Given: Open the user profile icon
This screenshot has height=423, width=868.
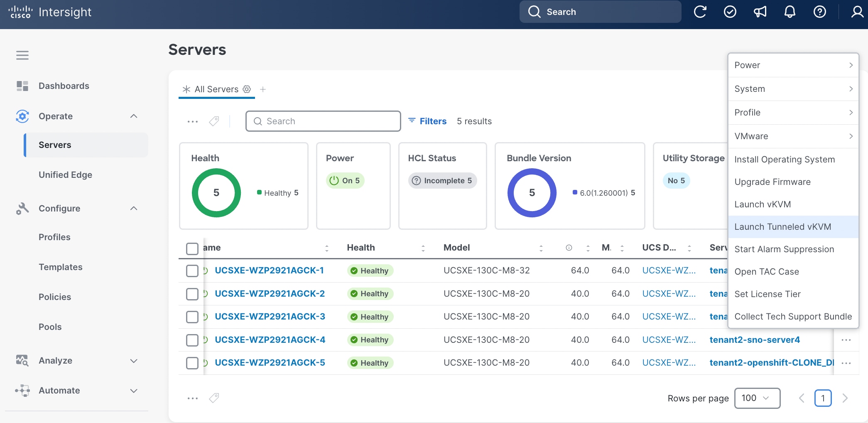Looking at the screenshot, I should pos(857,12).
